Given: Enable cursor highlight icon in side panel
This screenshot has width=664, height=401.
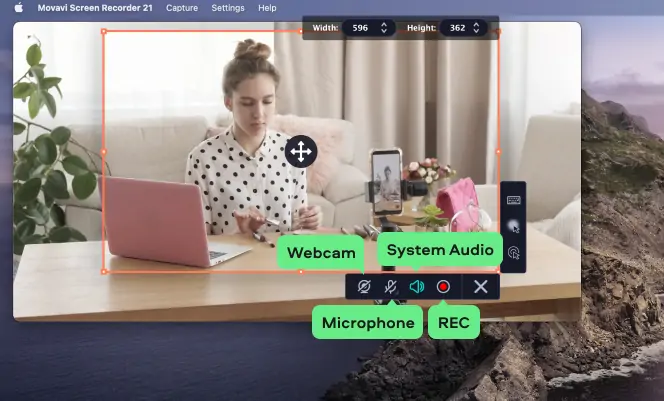Looking at the screenshot, I should [x=514, y=227].
